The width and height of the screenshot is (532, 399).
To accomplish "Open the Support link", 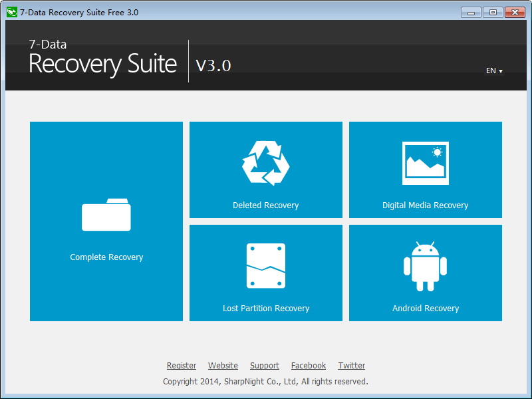I will click(264, 365).
